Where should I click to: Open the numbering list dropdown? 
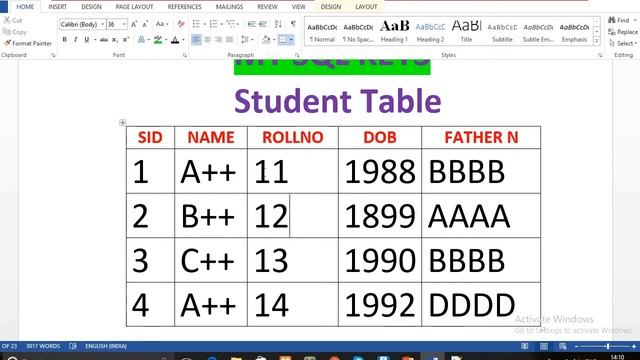pos(221,24)
